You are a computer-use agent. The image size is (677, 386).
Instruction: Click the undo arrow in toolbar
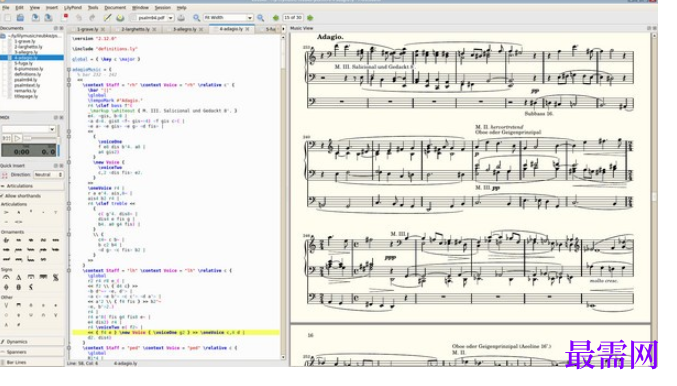point(79,18)
